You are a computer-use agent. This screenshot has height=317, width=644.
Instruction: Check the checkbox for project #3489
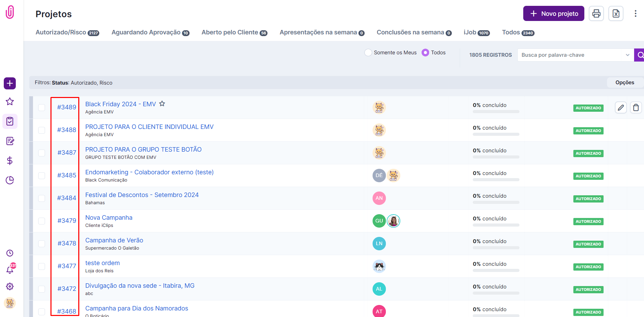coord(42,108)
